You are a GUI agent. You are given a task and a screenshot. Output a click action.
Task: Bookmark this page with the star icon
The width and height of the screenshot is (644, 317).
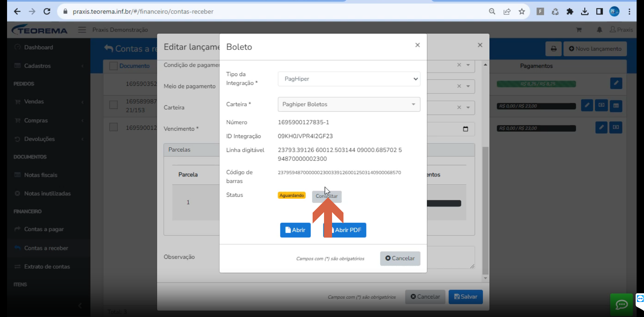(522, 11)
